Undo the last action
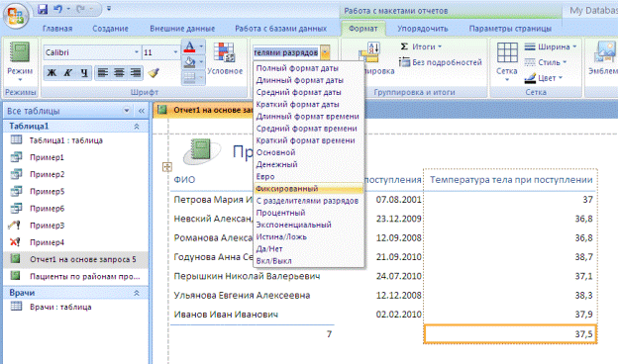 tap(57, 9)
